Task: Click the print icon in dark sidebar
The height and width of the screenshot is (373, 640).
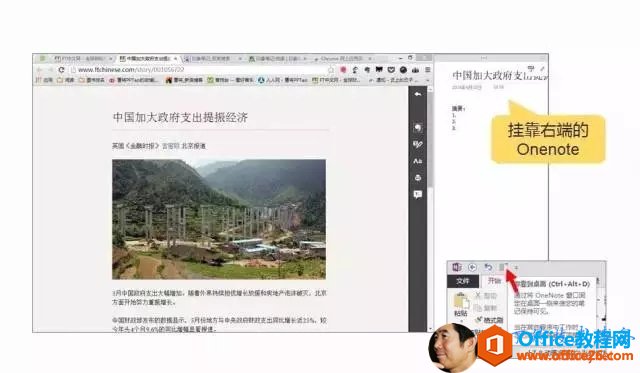Action: [x=418, y=178]
